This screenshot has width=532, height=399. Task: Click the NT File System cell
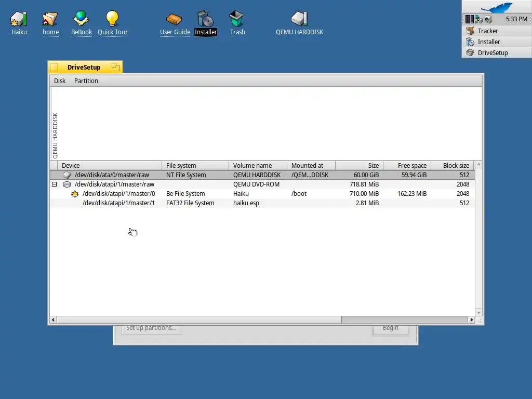(186, 175)
